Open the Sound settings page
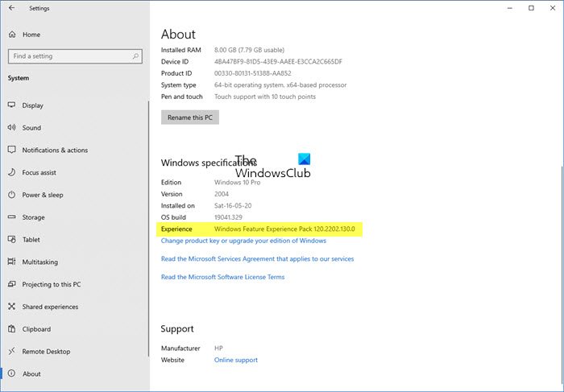This screenshot has height=392, width=564. click(x=75, y=127)
